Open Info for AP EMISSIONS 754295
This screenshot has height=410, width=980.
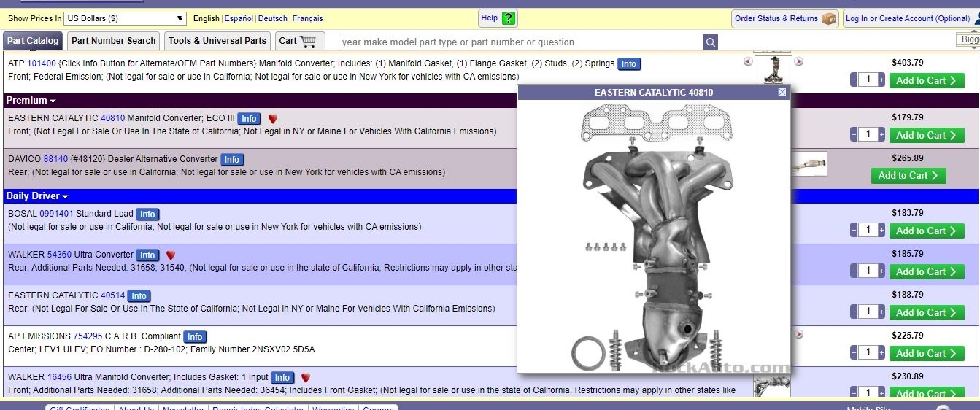pos(195,337)
